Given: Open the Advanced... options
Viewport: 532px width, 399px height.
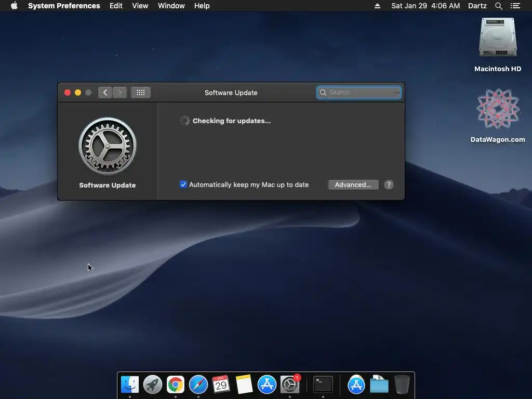Looking at the screenshot, I should [353, 184].
